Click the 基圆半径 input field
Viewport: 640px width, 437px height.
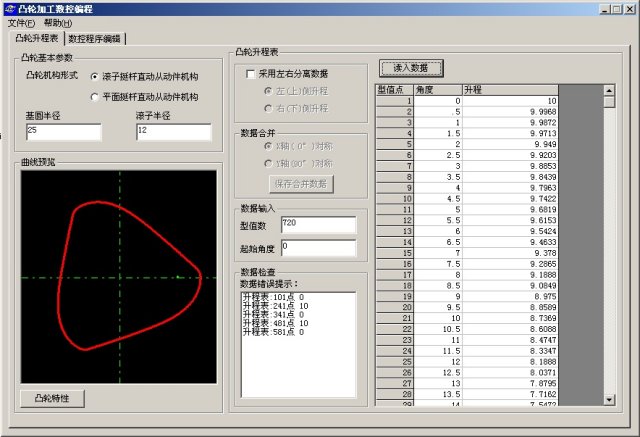(x=64, y=132)
